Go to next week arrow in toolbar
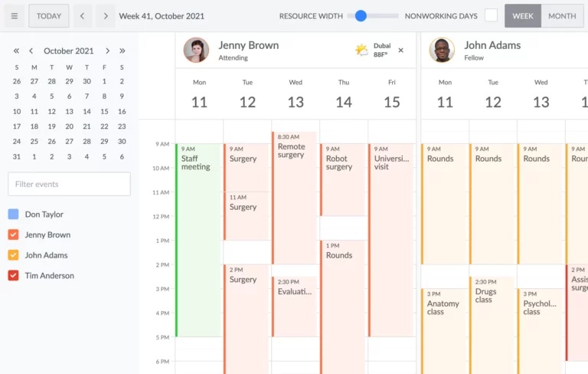588x374 pixels. [106, 16]
